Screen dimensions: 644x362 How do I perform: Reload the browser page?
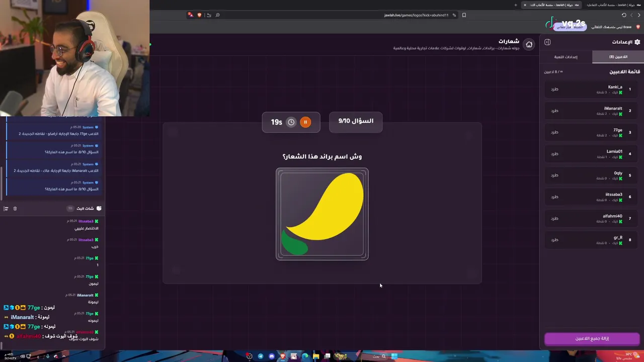[624, 15]
